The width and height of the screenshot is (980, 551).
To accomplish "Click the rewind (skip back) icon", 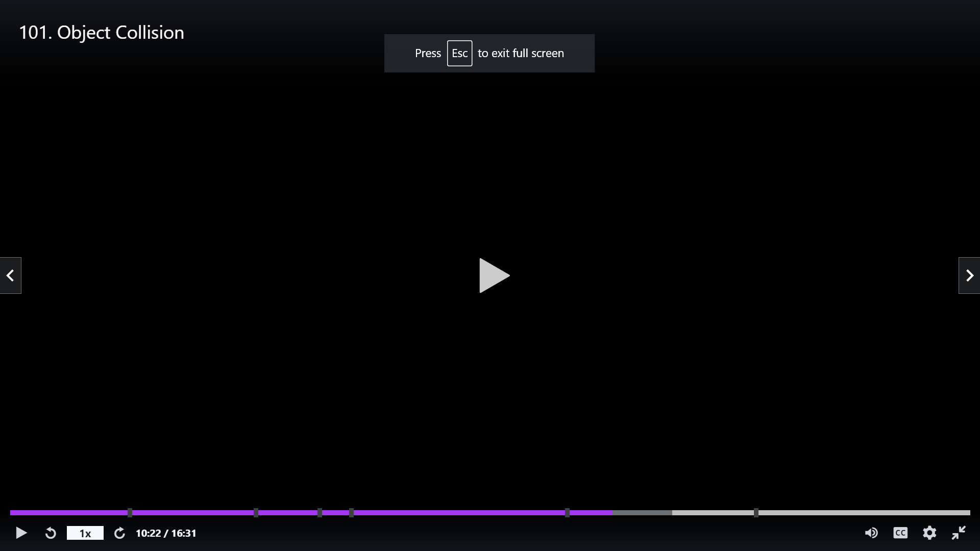I will click(x=51, y=533).
